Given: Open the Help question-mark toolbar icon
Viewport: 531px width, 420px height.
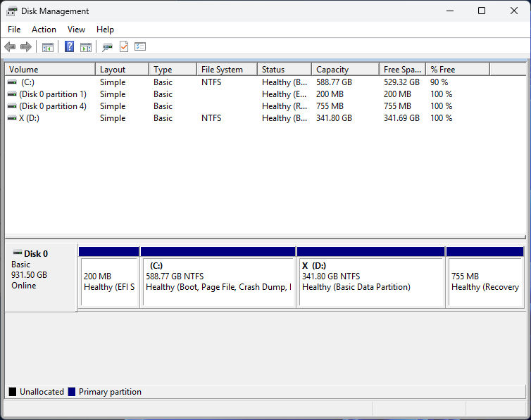Looking at the screenshot, I should click(x=70, y=46).
